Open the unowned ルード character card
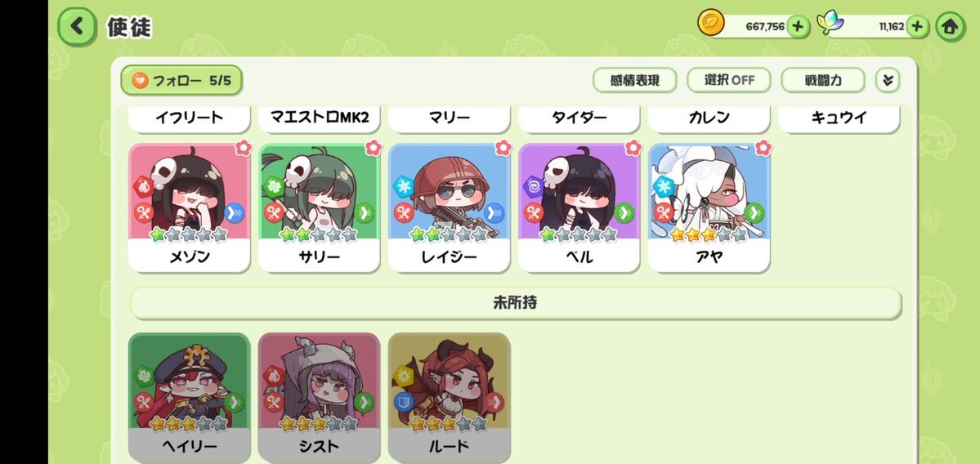The height and width of the screenshot is (464, 980). tap(449, 397)
